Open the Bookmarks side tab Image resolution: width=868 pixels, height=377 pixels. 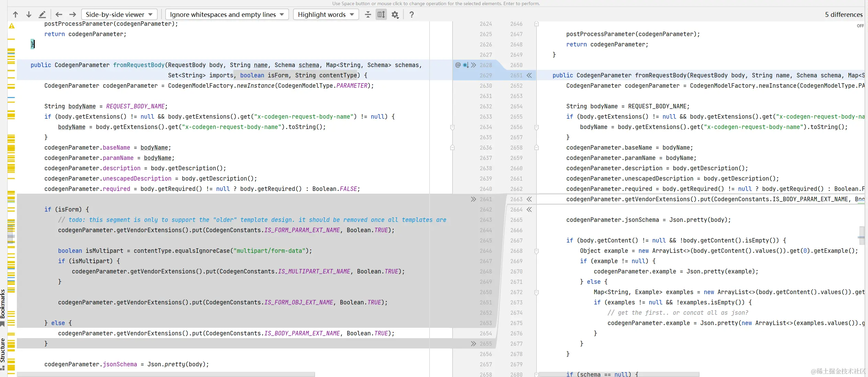(3, 303)
